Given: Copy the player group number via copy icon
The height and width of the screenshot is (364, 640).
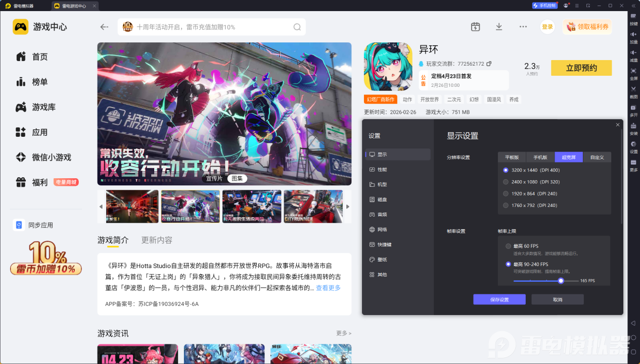Looking at the screenshot, I should [x=489, y=64].
